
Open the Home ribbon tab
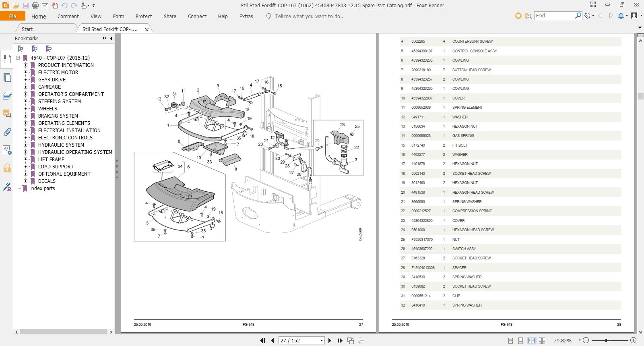coord(39,17)
